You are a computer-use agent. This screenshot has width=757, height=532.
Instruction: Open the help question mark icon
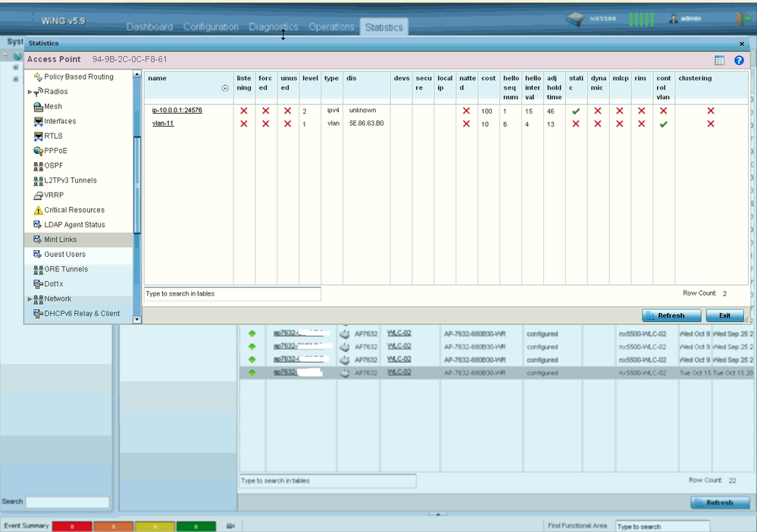739,61
